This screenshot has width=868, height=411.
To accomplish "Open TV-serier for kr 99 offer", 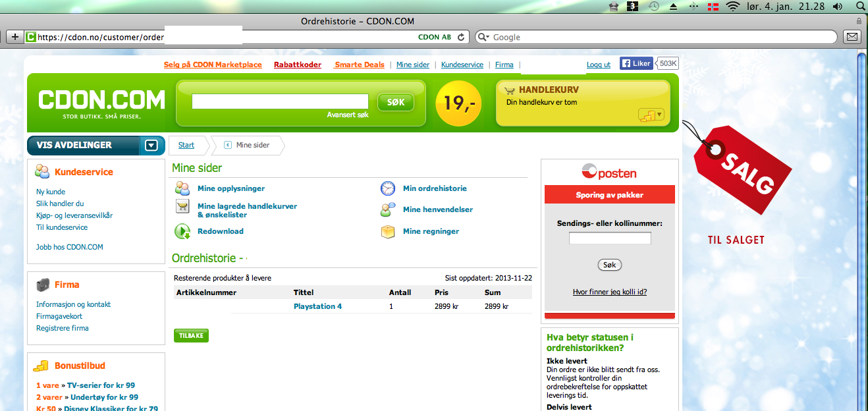I will 101,385.
